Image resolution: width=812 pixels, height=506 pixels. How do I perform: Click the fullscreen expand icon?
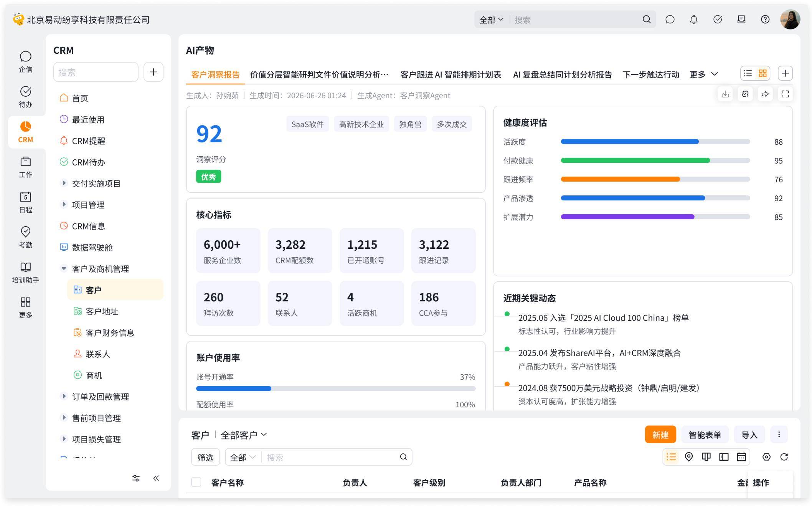point(785,94)
